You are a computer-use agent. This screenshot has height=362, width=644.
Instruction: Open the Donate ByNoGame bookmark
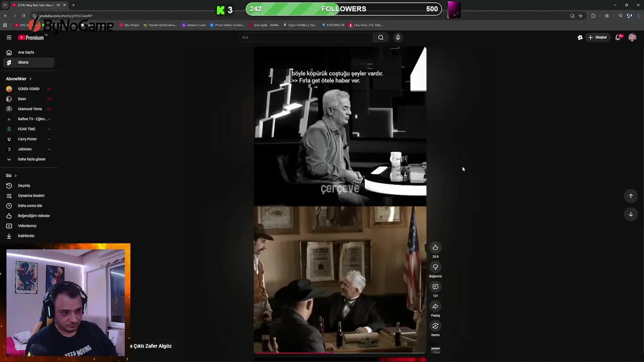(x=159, y=25)
